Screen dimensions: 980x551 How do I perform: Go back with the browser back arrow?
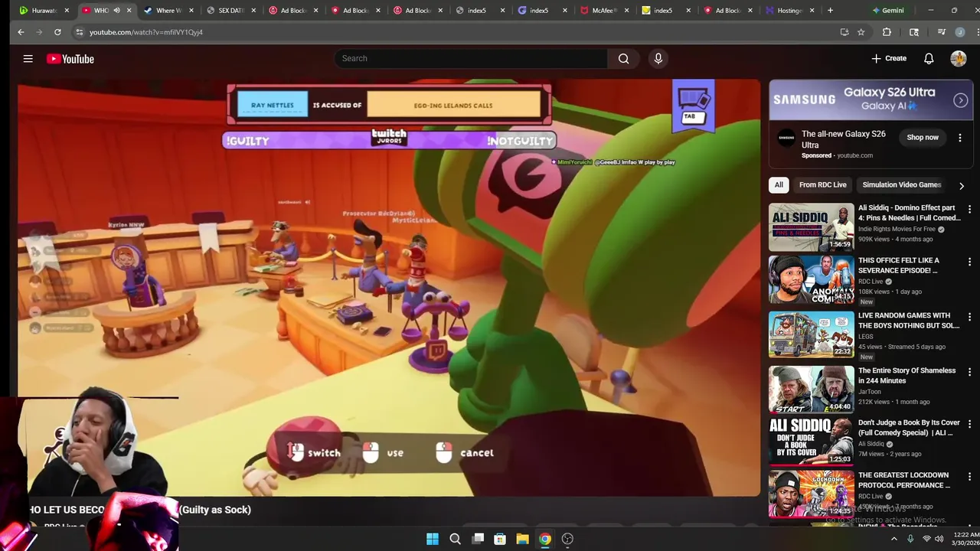(x=21, y=32)
